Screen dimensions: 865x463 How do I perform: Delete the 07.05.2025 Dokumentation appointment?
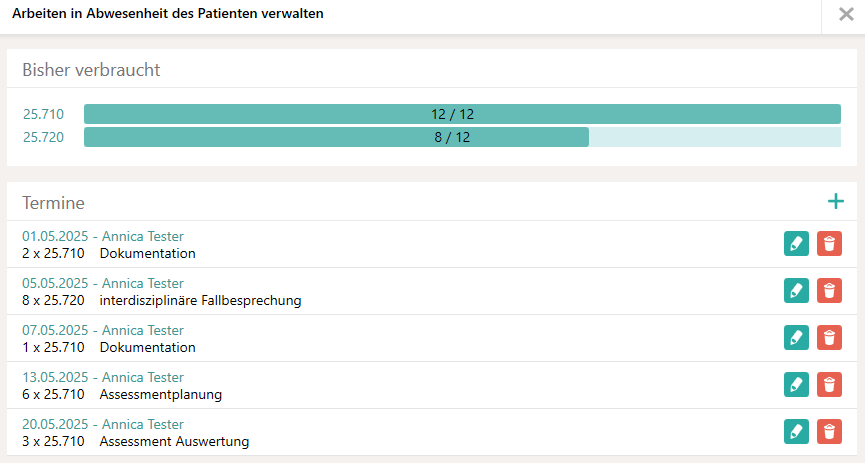[x=829, y=338]
